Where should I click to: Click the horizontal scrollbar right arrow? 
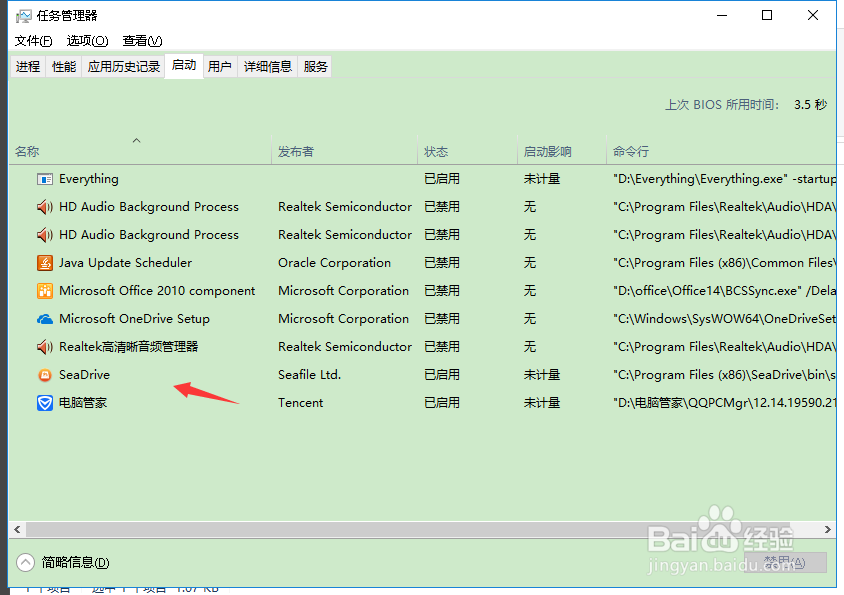click(828, 530)
